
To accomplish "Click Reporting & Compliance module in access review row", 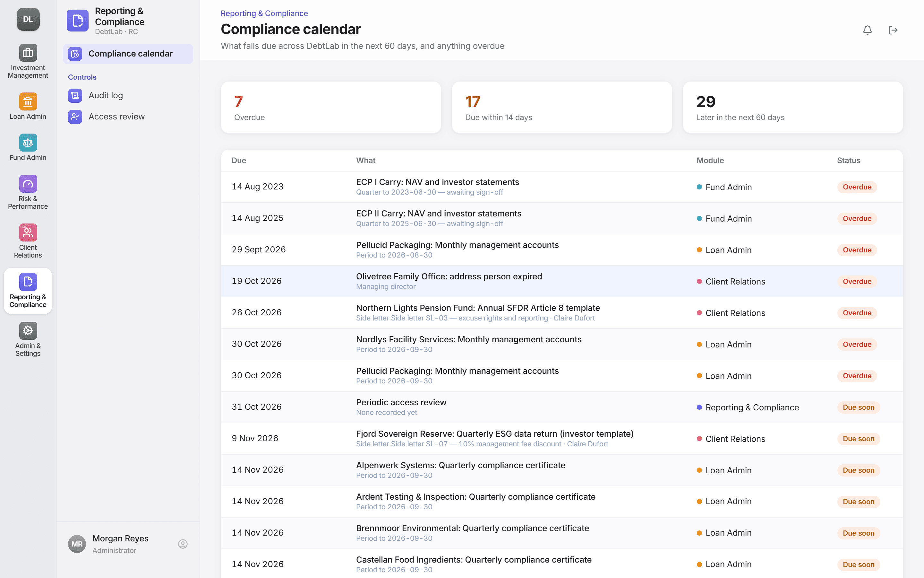I will tap(748, 407).
